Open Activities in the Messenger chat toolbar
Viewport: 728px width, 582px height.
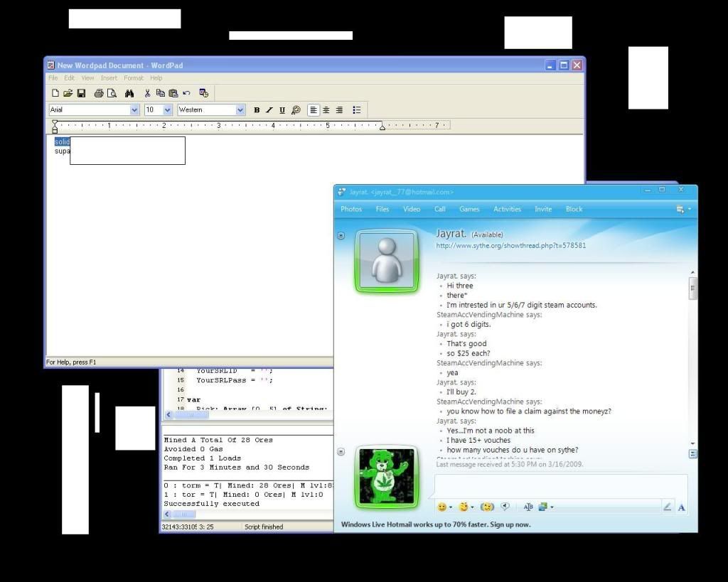tap(507, 210)
